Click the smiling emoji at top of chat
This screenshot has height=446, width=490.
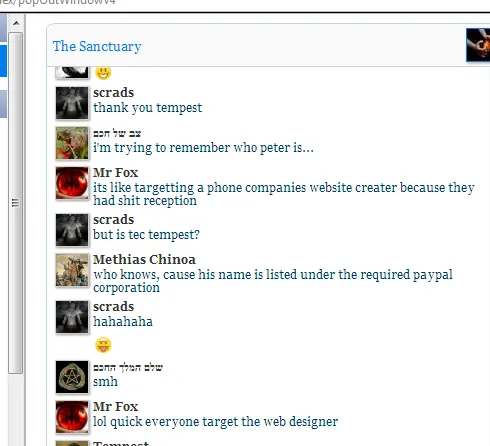coord(103,73)
